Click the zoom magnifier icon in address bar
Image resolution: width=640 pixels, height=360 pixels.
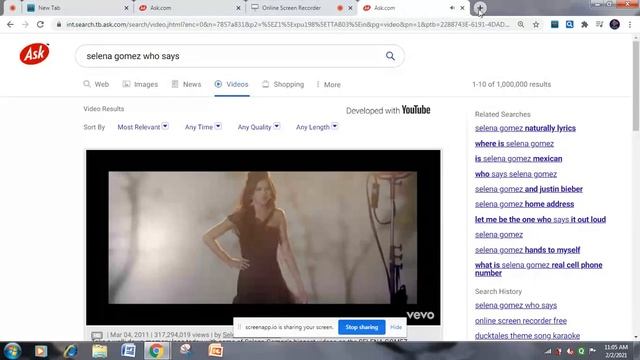[521, 24]
